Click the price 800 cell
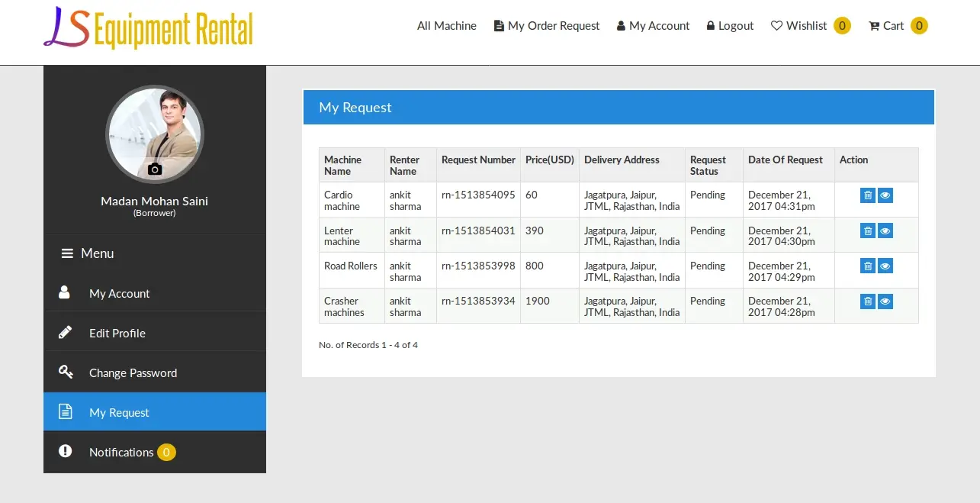The height and width of the screenshot is (503, 980). (x=550, y=270)
